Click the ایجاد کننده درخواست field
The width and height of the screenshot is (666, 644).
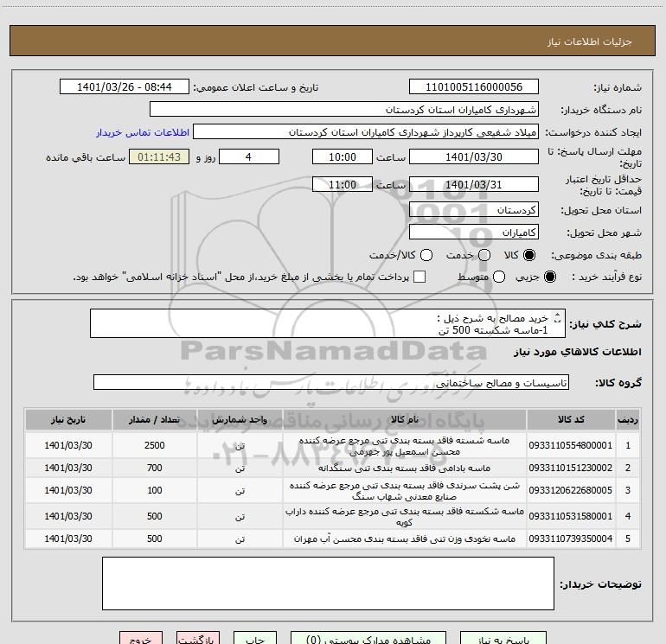(x=366, y=131)
